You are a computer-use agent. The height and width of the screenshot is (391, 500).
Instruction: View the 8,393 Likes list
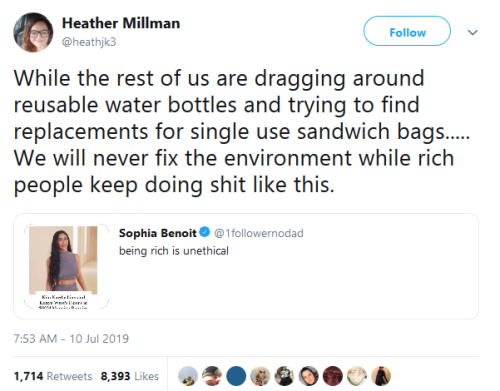click(x=130, y=376)
